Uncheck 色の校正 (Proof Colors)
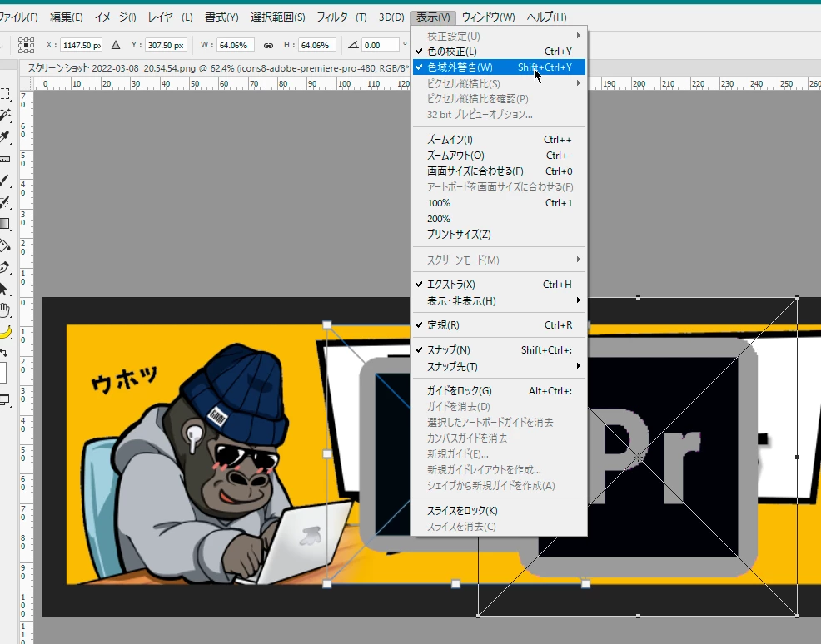The width and height of the screenshot is (821, 644). point(499,52)
